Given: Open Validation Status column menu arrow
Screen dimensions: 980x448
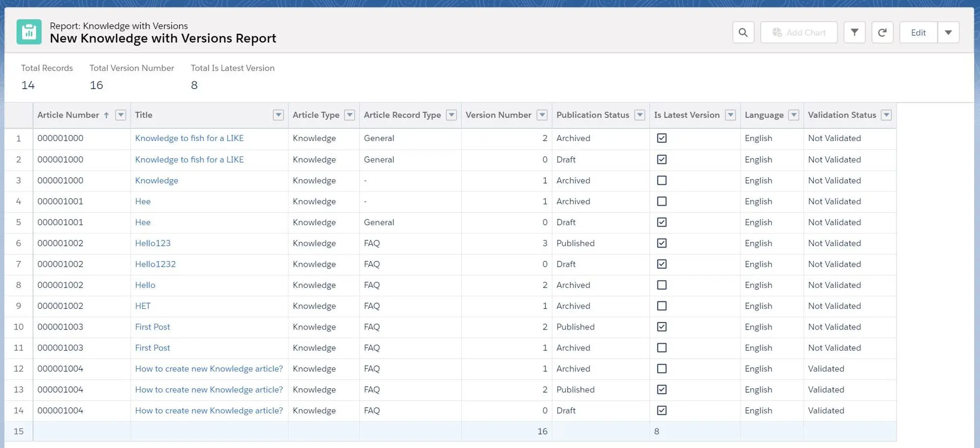Looking at the screenshot, I should point(886,115).
